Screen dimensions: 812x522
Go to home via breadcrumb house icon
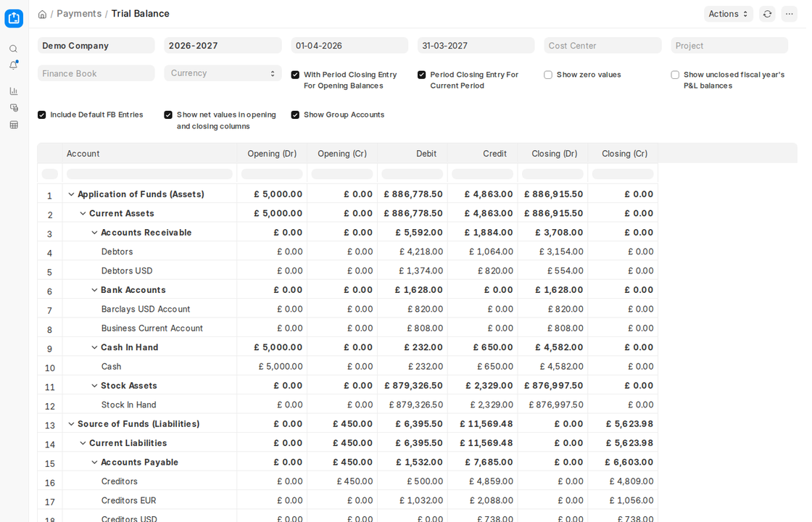(x=43, y=14)
